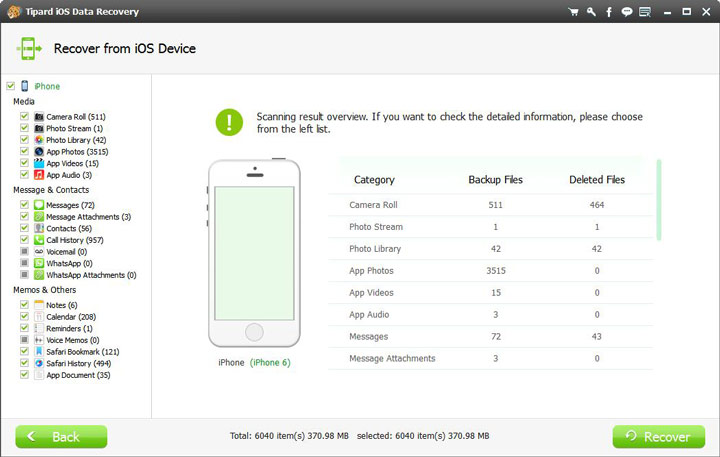Uncheck the Camera Roll checkbox
720x457 pixels.
(24, 116)
